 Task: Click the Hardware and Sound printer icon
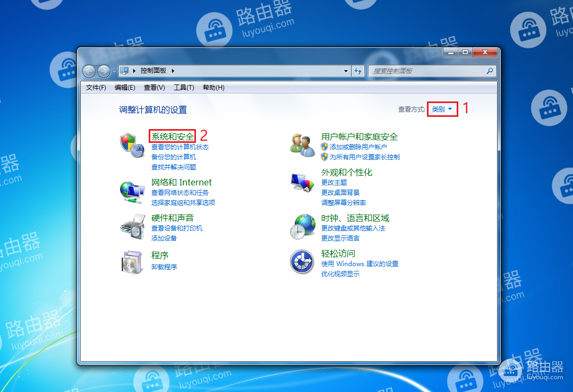pyautogui.click(x=132, y=227)
